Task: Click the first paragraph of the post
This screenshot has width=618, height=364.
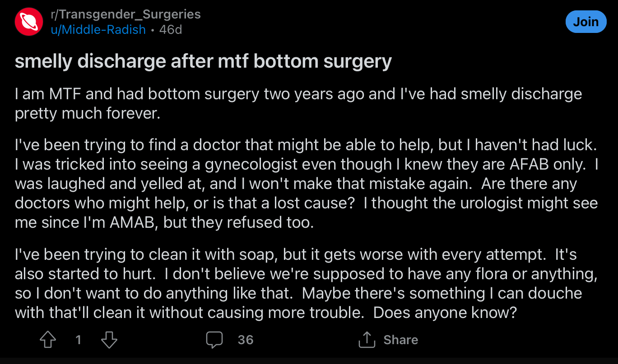Action: pyautogui.click(x=298, y=103)
